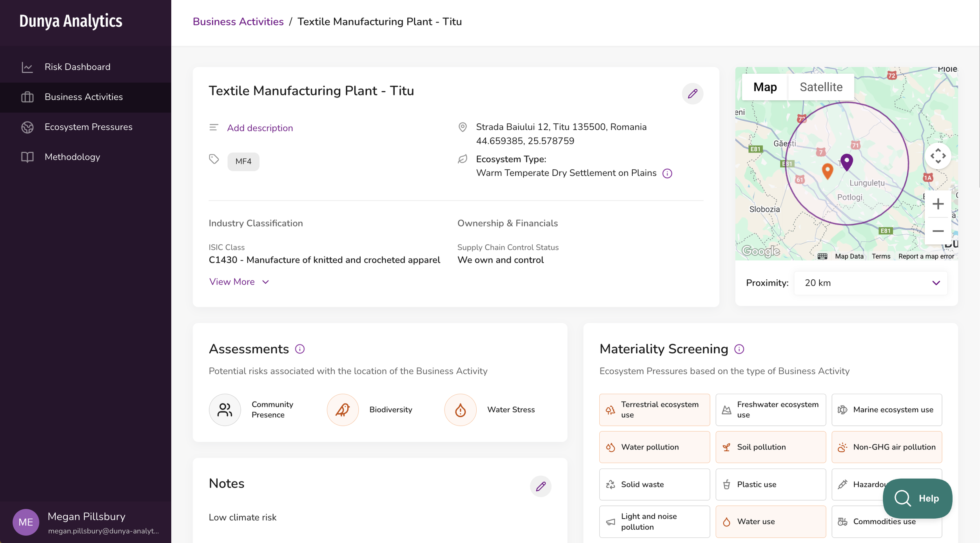The width and height of the screenshot is (980, 543).
Task: Click Business Activities breadcrumb link
Action: (238, 22)
